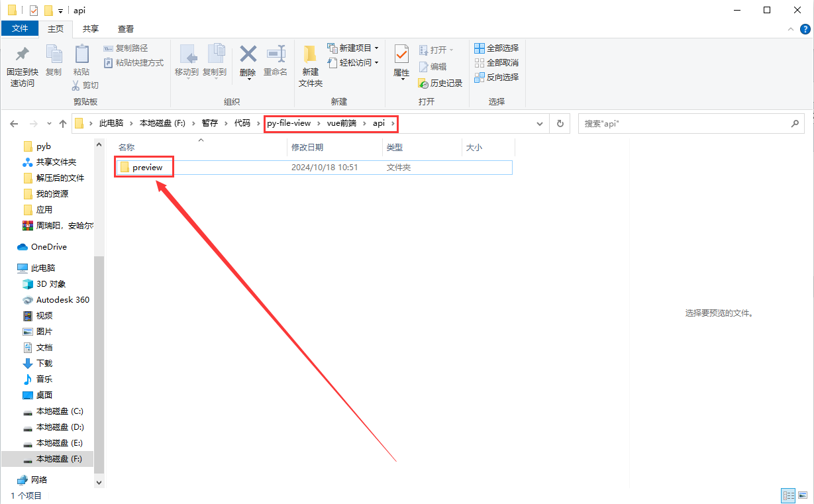Click the Pin to Quick Access icon

[22, 54]
